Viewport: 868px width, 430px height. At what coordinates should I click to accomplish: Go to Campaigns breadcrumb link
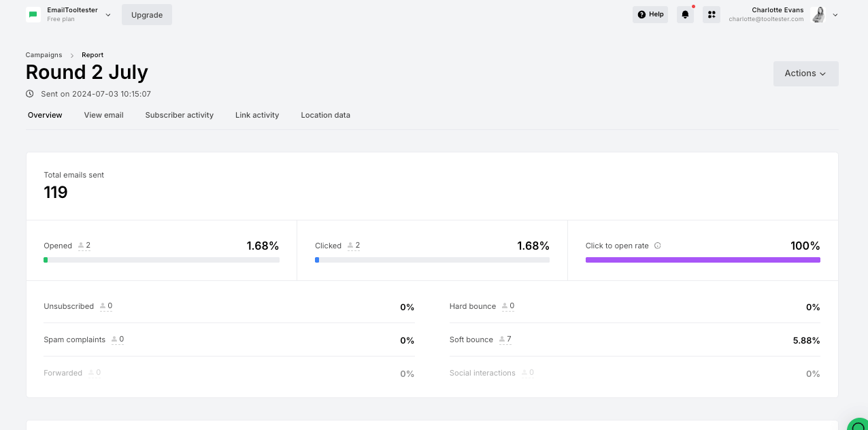(44, 55)
